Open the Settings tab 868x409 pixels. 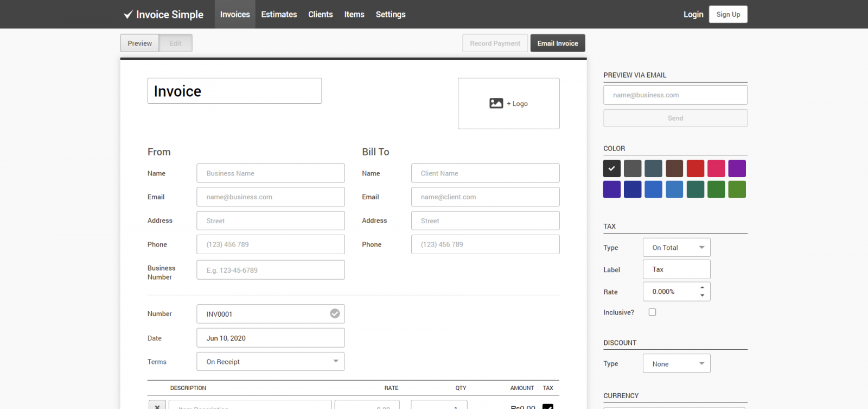tap(391, 14)
